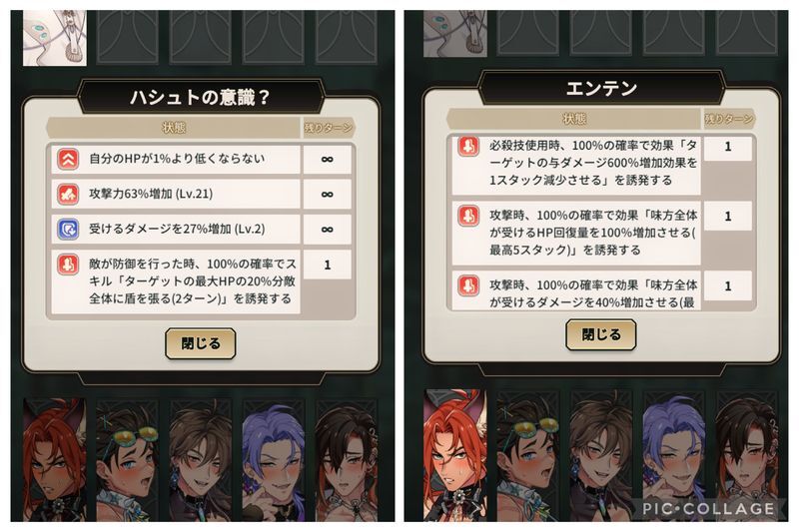Image resolution: width=799 pixels, height=532 pixels.
Task: Select the enemy portrait above the left dialog
Action: 55,38
